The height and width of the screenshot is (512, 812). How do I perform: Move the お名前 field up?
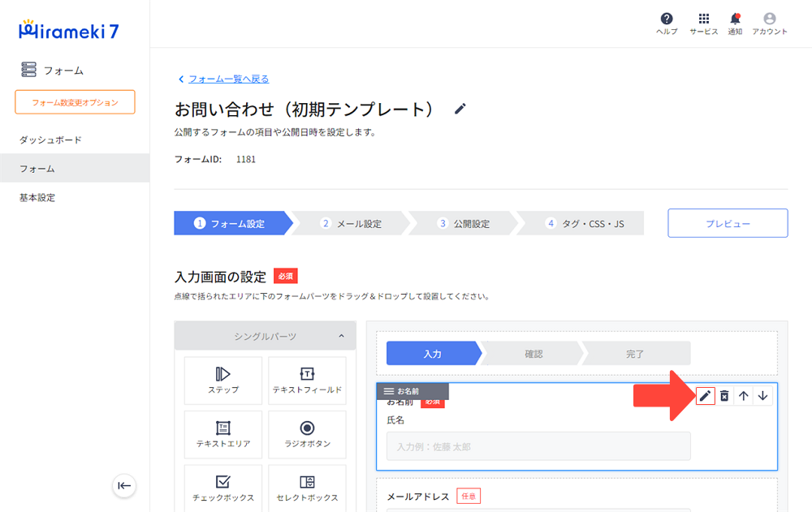click(x=744, y=396)
